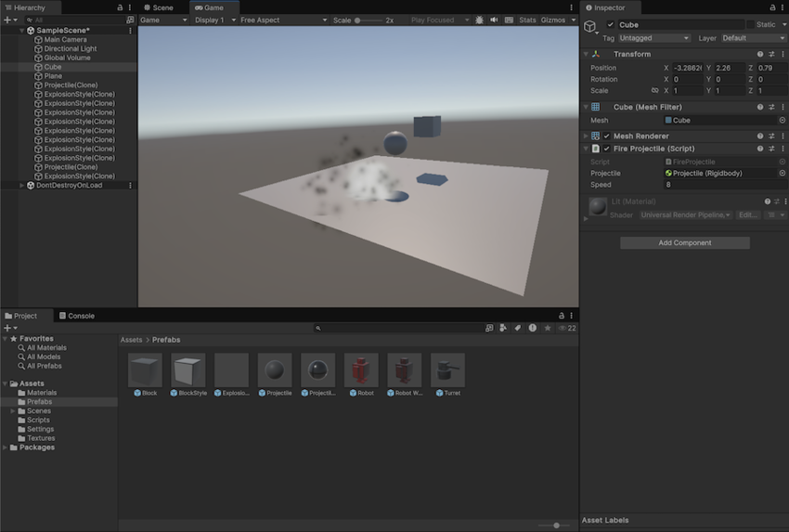Click the frame debugger bug icon

coord(479,19)
